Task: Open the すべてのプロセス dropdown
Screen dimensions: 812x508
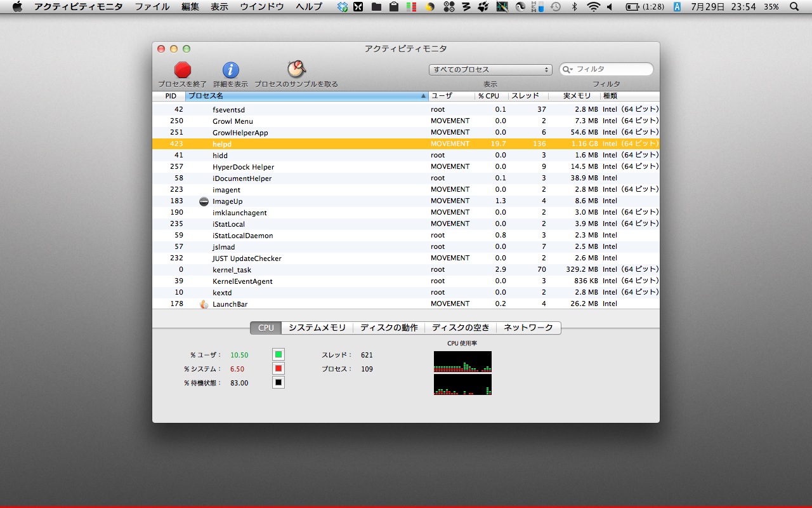Action: pyautogui.click(x=490, y=70)
